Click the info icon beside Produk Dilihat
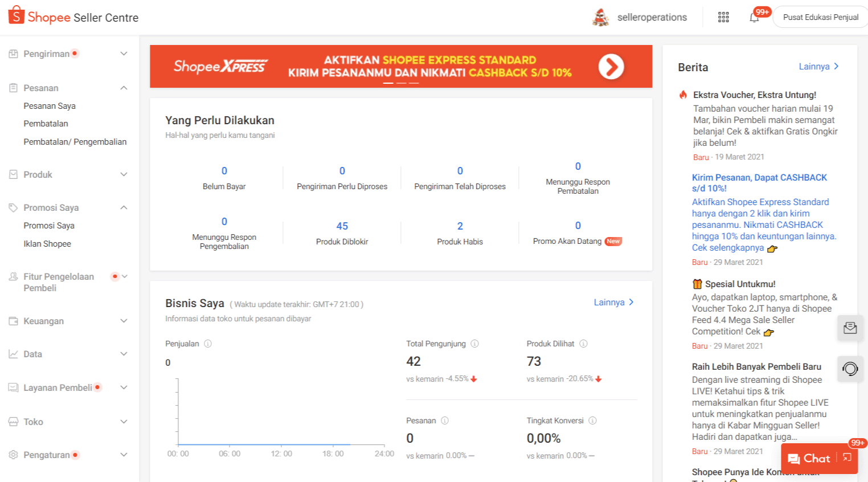Viewport: 868px width, 482px height. [583, 344]
